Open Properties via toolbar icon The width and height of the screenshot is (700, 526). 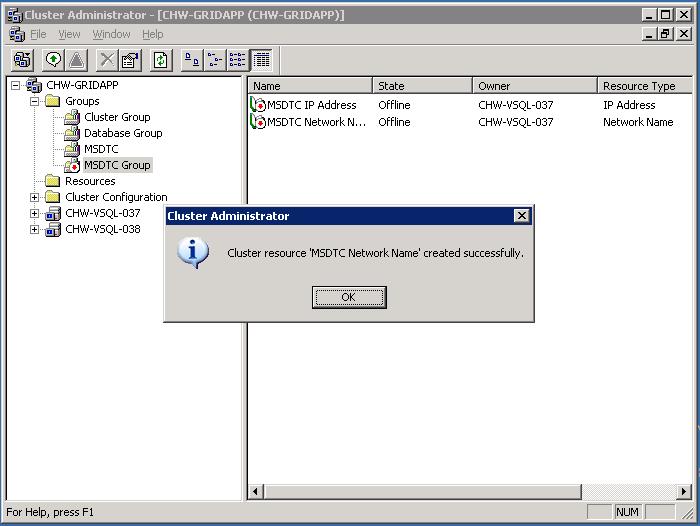click(130, 60)
